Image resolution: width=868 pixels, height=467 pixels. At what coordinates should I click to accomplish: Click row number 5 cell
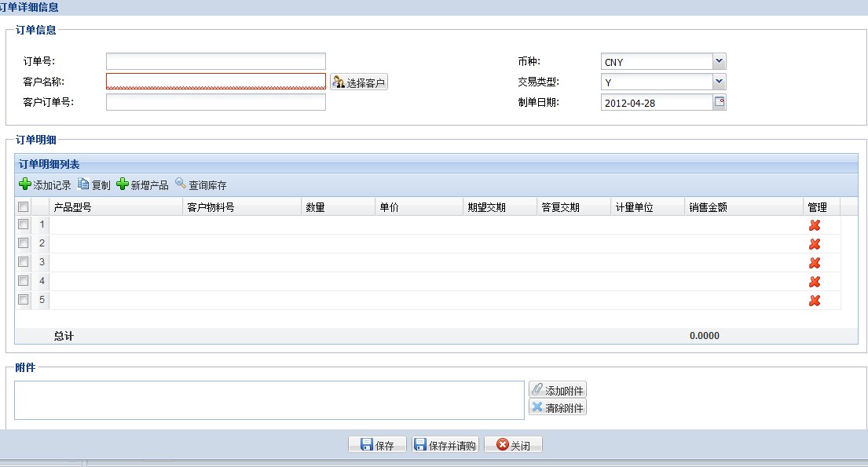point(41,300)
